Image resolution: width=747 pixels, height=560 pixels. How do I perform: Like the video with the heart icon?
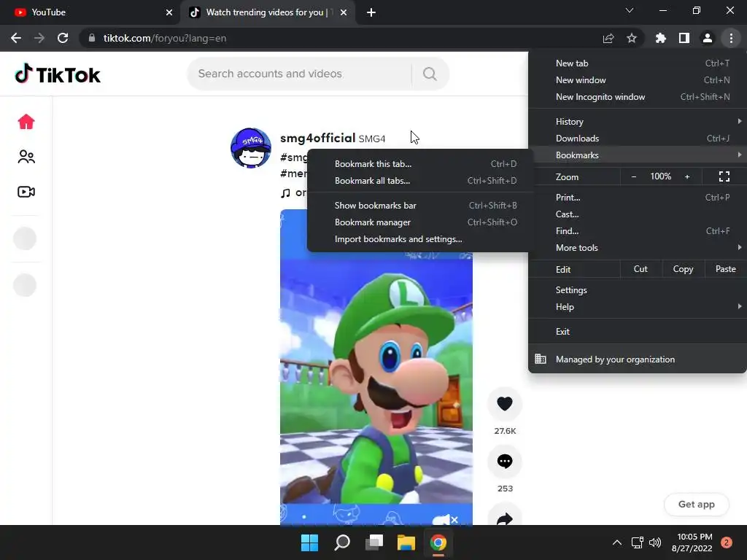point(505,404)
